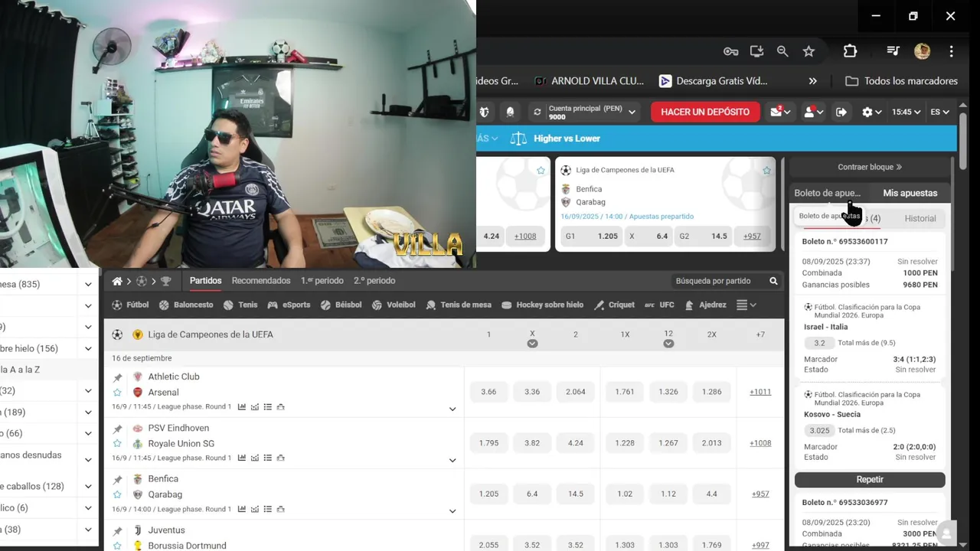Open the browser zoom magnifier icon

[x=782, y=51]
